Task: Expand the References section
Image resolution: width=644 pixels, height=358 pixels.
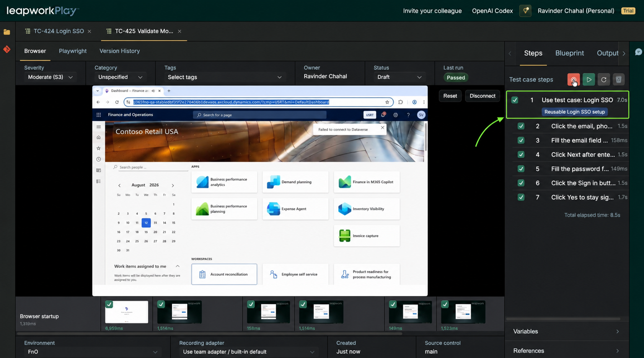Action: (x=566, y=351)
